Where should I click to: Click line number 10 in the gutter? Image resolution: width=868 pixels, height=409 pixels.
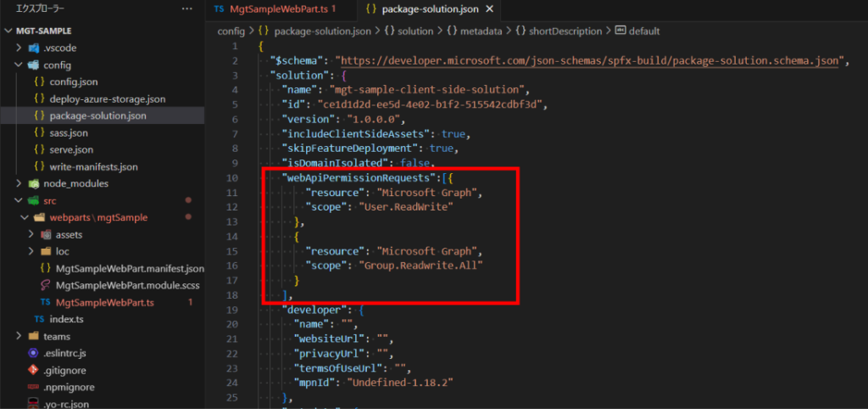(233, 177)
